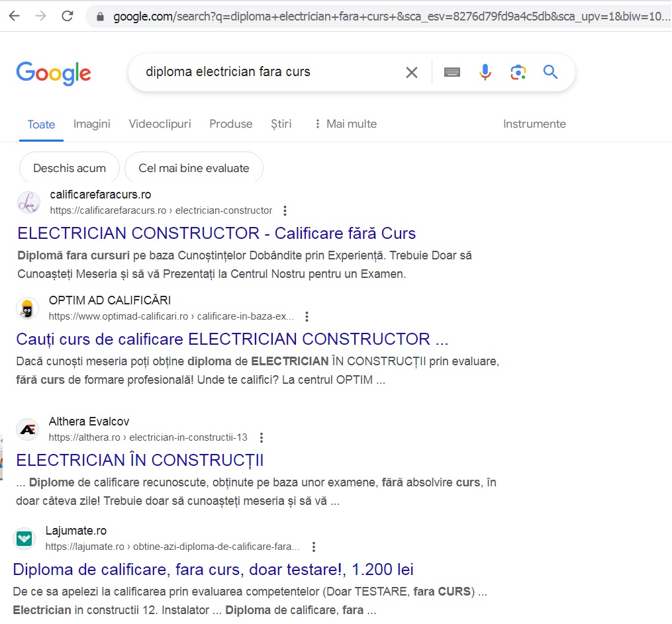This screenshot has width=672, height=624.
Task: Open the calificarefaracurs.ro site favicon
Action: click(28, 202)
